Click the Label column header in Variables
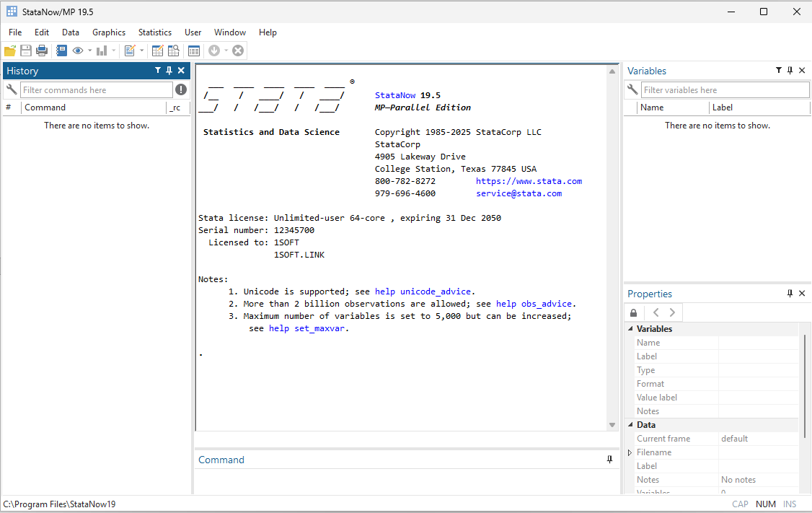812x513 pixels. [x=759, y=108]
